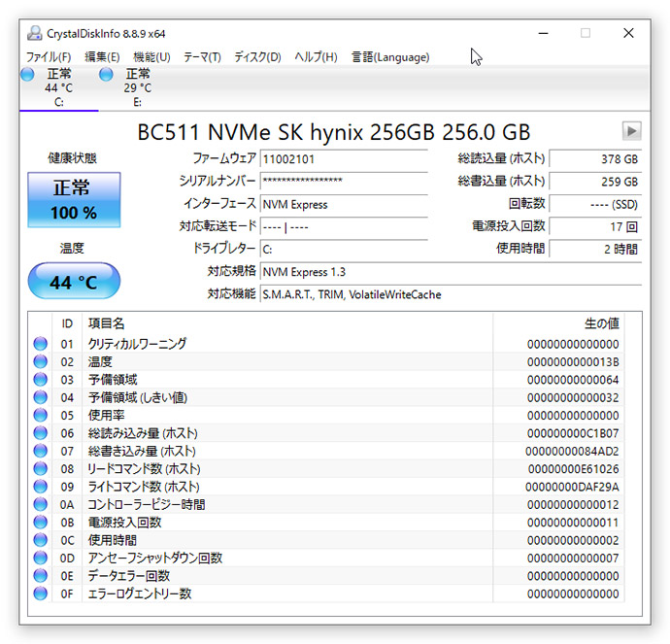Click status orb for ID 0B 電源投入回数
This screenshot has width=670, height=644.
[41, 523]
